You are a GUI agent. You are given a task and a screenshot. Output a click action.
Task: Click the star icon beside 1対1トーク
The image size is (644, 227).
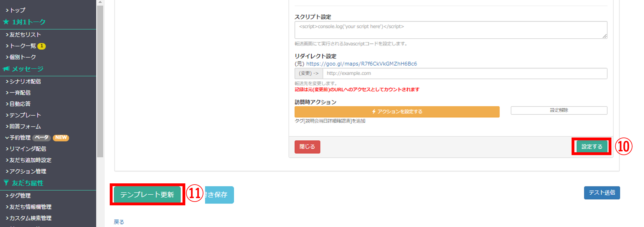[x=6, y=22]
